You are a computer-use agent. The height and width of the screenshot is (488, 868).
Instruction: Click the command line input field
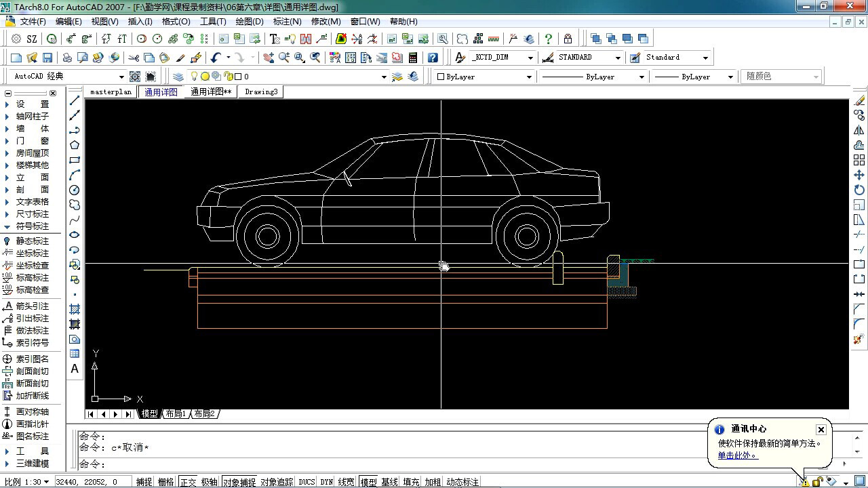coord(434,464)
